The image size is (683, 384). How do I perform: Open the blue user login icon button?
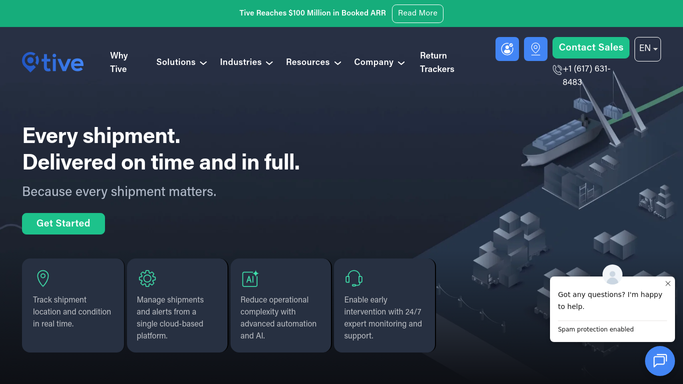coord(507,49)
